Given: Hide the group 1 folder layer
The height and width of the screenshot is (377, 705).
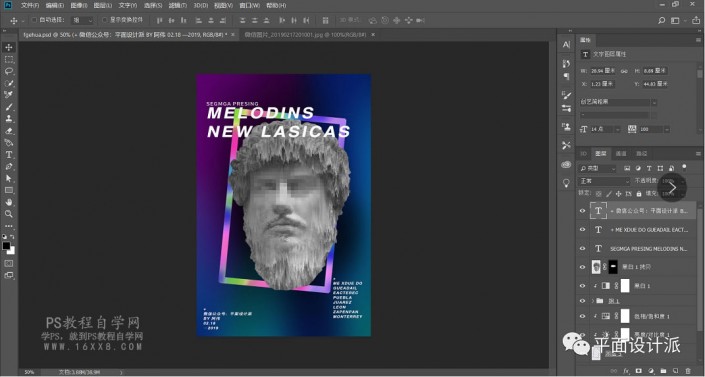Looking at the screenshot, I should tap(582, 301).
